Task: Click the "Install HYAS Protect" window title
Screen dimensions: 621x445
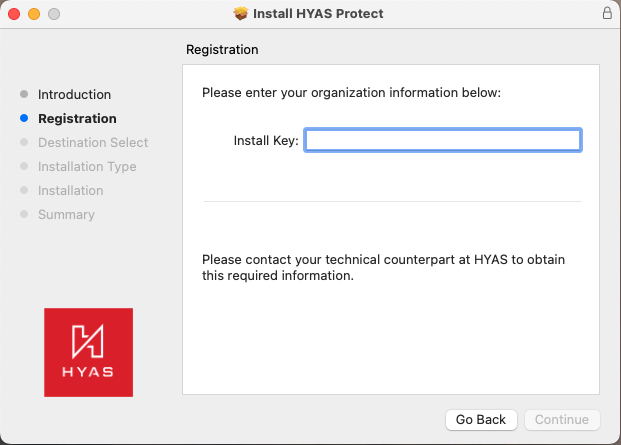Action: pyautogui.click(x=318, y=14)
